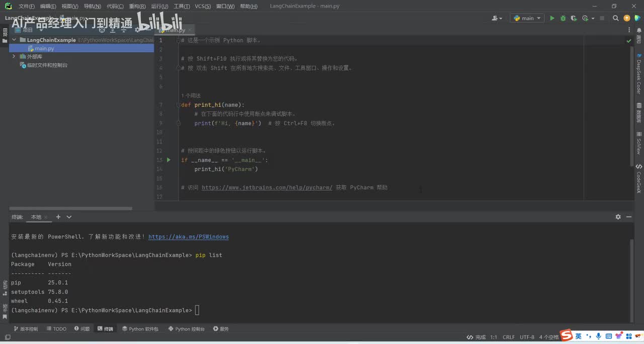The width and height of the screenshot is (644, 344).
Task: Click the run gutter arrow at line 13
Action: tap(169, 160)
